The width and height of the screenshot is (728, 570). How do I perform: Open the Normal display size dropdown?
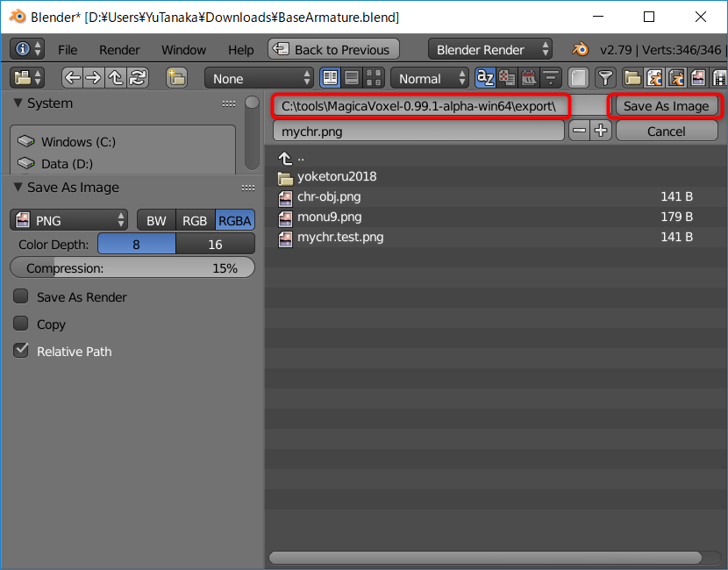[x=430, y=78]
